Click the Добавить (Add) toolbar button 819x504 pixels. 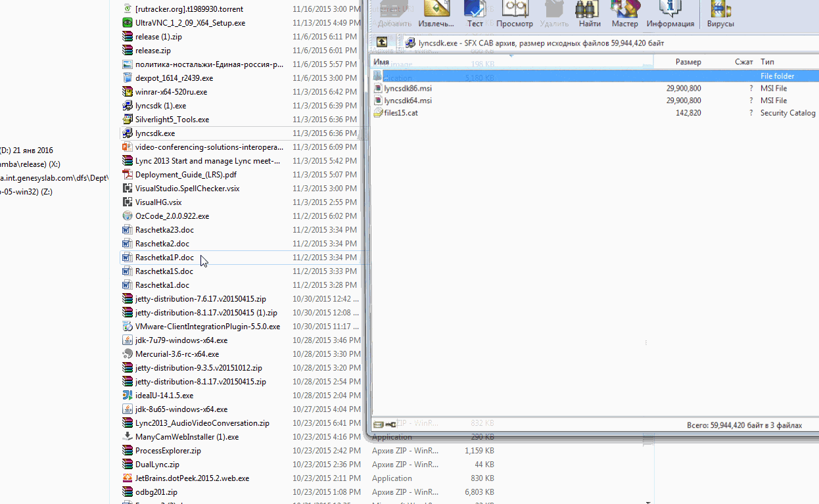[x=394, y=14]
